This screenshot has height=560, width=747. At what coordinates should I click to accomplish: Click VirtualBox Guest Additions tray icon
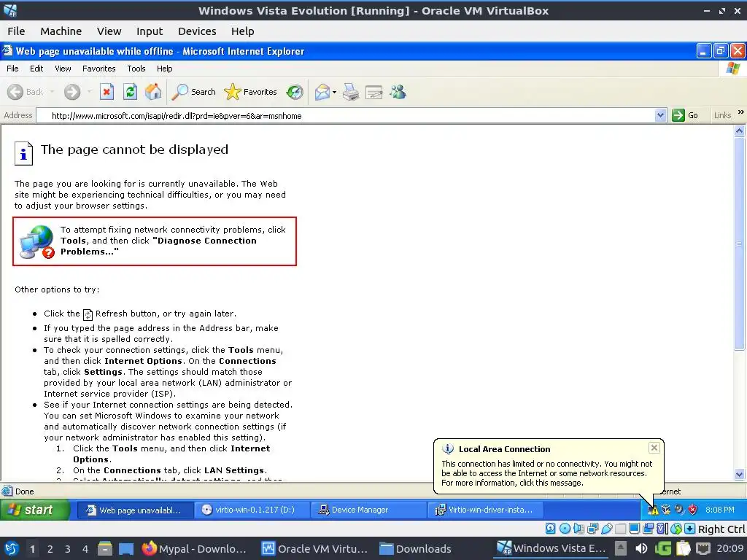[x=666, y=510]
